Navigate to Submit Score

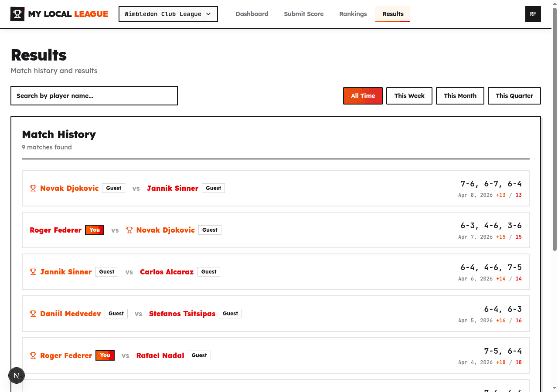coord(304,14)
